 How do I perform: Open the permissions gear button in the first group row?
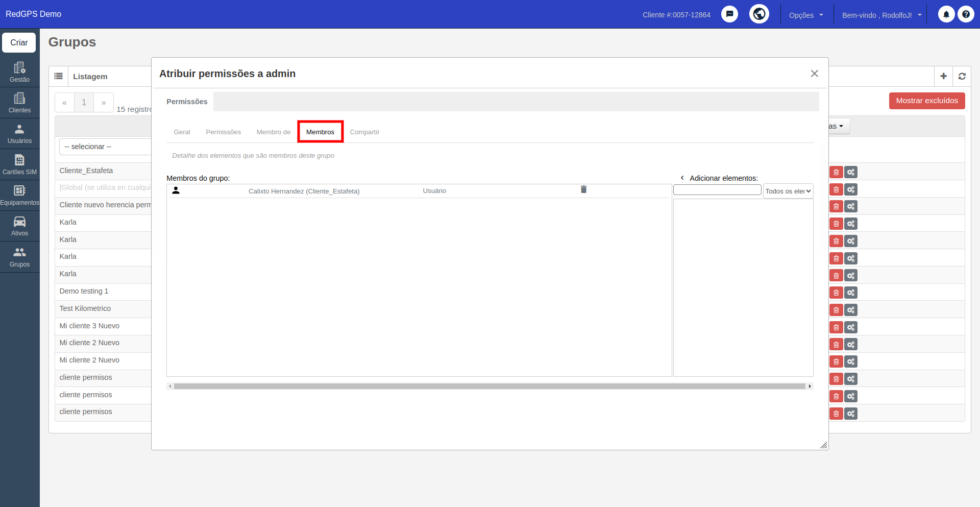[x=850, y=172]
